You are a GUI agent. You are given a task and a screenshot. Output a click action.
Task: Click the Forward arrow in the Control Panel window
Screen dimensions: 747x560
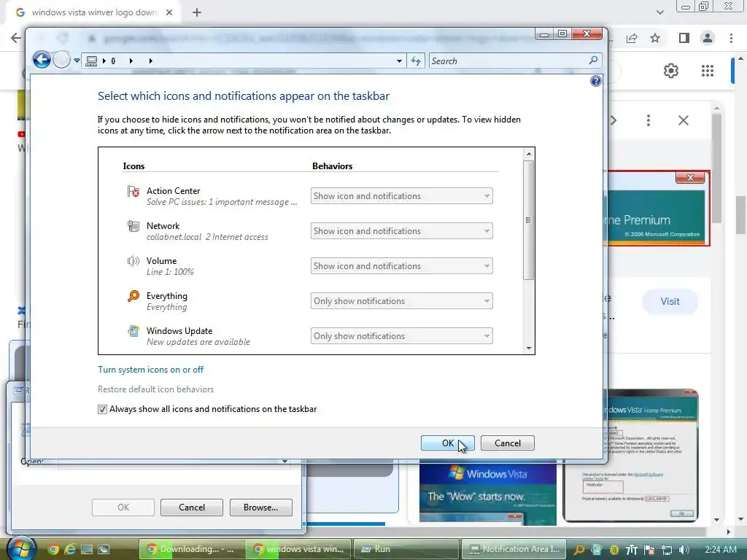pyautogui.click(x=61, y=60)
